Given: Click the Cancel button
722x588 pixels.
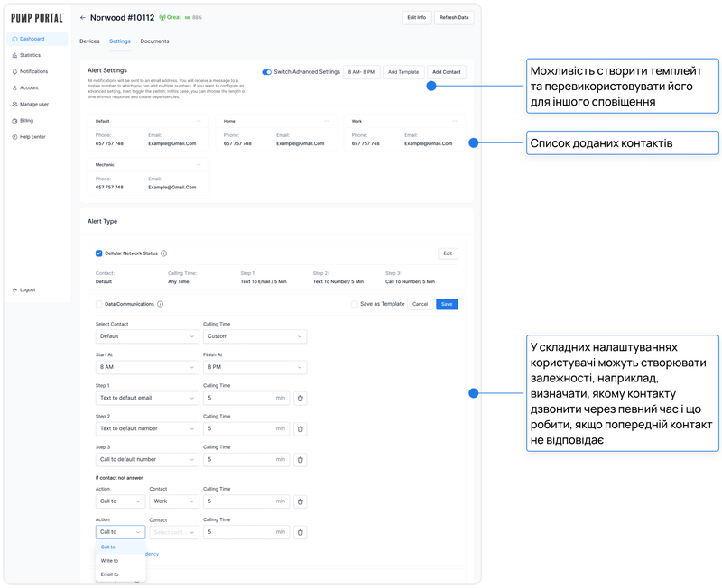Looking at the screenshot, I should coord(420,304).
